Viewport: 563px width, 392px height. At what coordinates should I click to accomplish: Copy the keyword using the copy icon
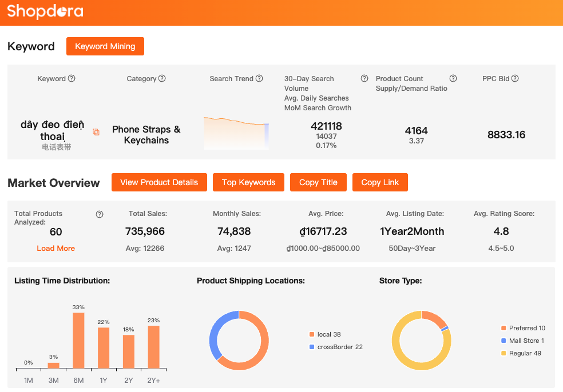(96, 132)
